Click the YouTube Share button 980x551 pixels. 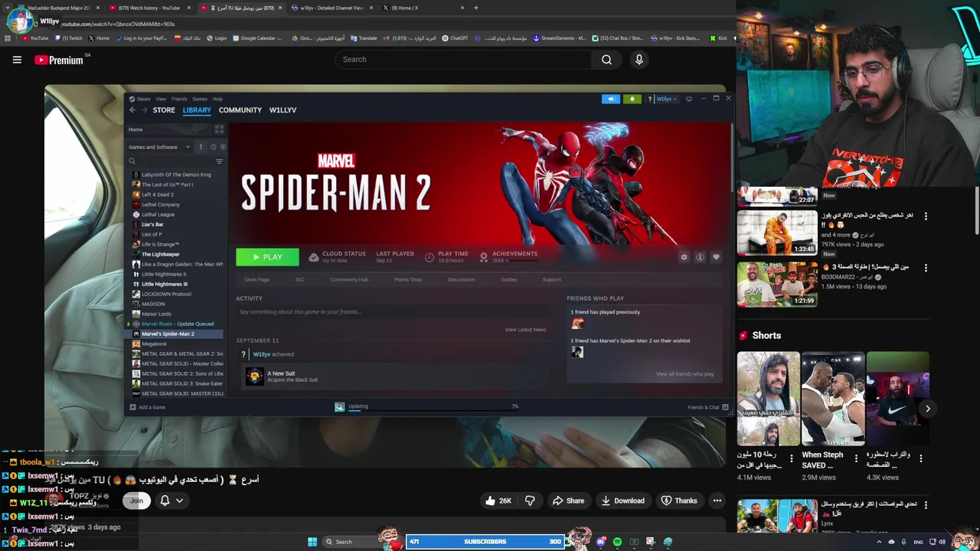click(568, 500)
